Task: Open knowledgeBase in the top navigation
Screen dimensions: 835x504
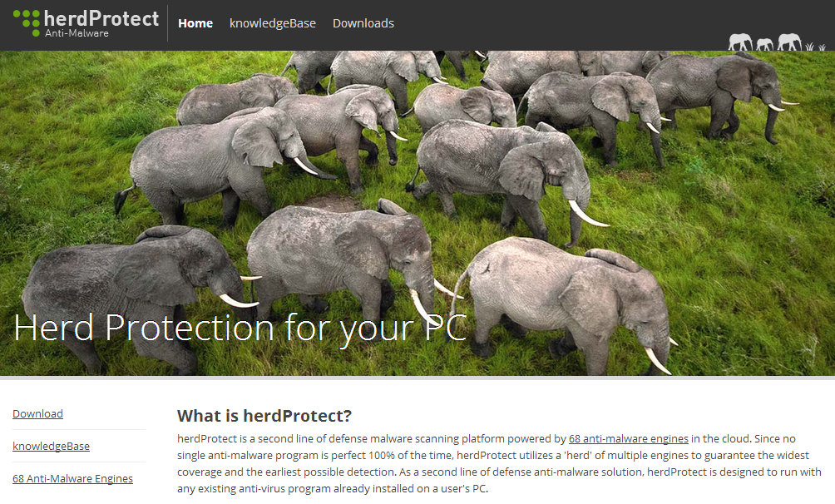Action: coord(273,23)
